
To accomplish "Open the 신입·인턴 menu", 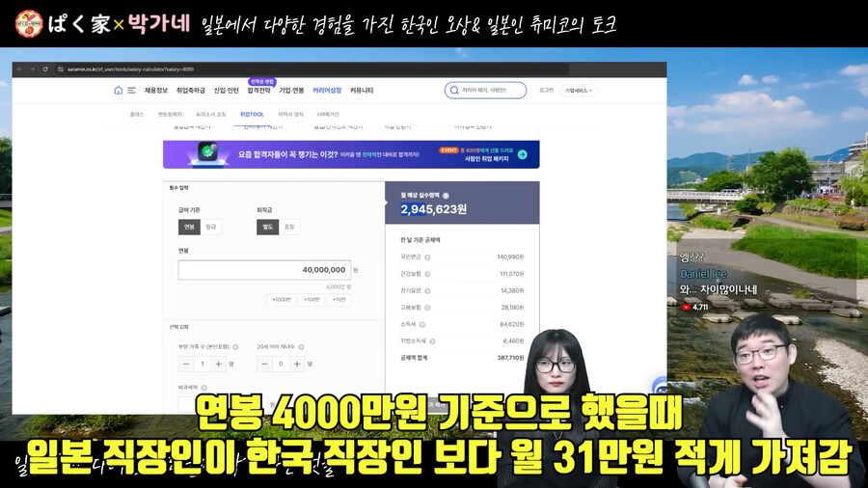I will tap(226, 91).
